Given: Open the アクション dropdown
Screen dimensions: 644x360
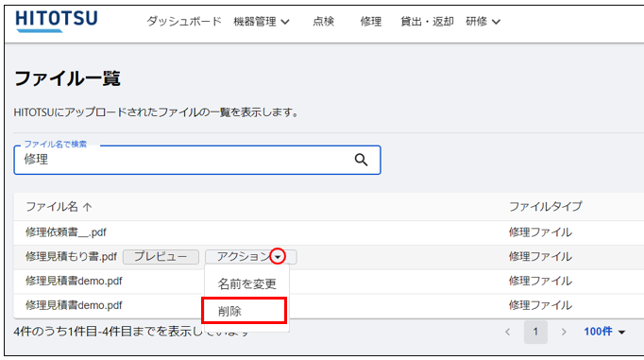Looking at the screenshot, I should 250,256.
